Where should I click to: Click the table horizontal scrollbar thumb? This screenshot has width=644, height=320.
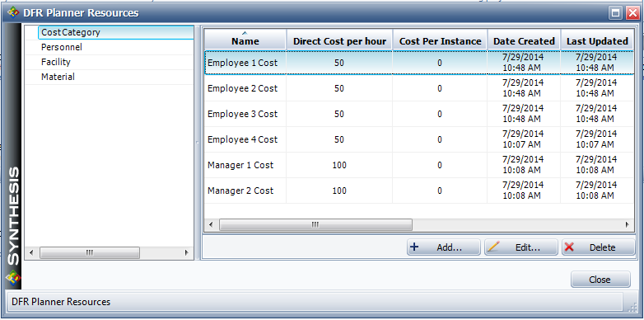tap(315, 224)
